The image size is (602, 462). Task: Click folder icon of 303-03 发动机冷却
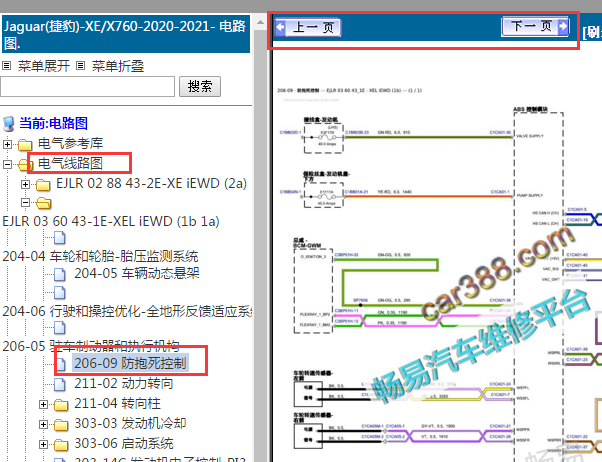coord(61,424)
